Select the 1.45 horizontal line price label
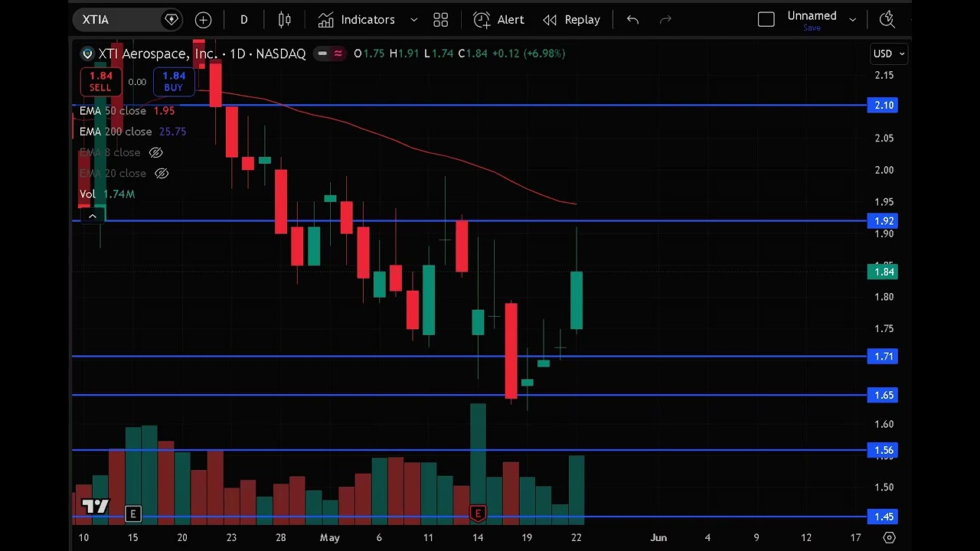980x551 pixels. 884,517
